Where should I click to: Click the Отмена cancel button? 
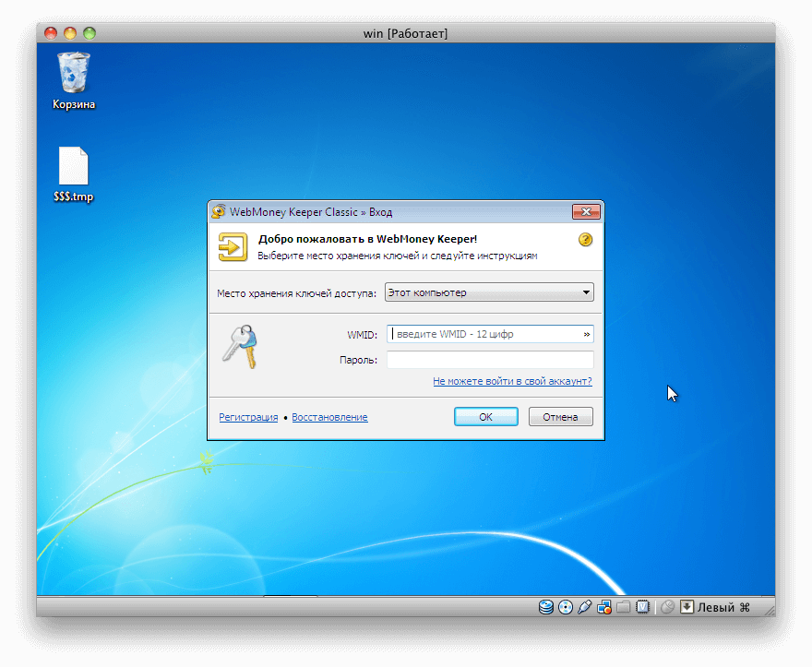pos(560,417)
